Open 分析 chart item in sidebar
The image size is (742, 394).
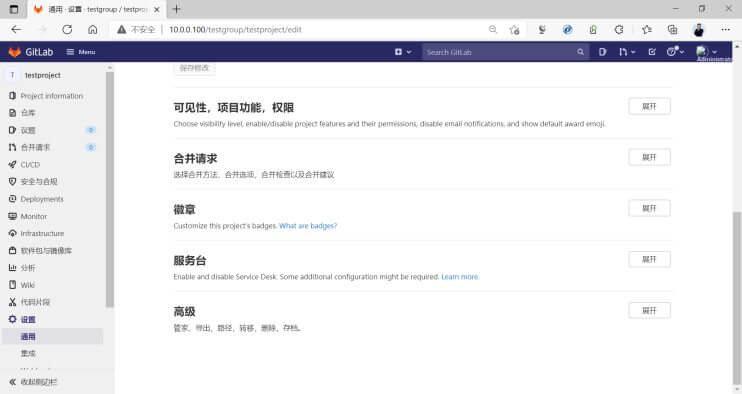[28, 268]
